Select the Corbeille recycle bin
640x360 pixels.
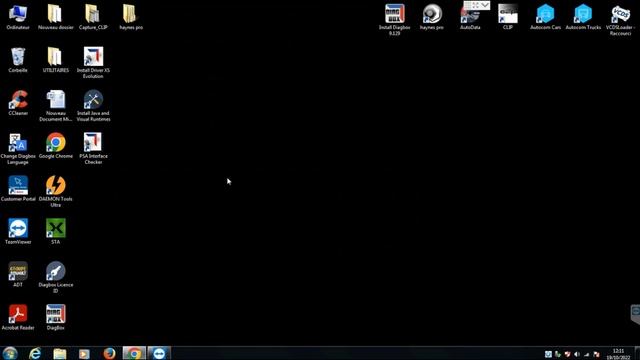tap(18, 60)
